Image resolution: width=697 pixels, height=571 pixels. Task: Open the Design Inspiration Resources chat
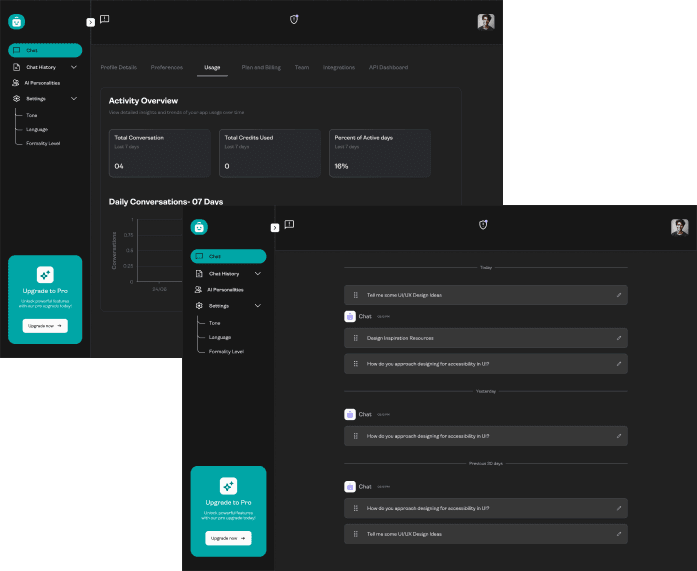486,338
